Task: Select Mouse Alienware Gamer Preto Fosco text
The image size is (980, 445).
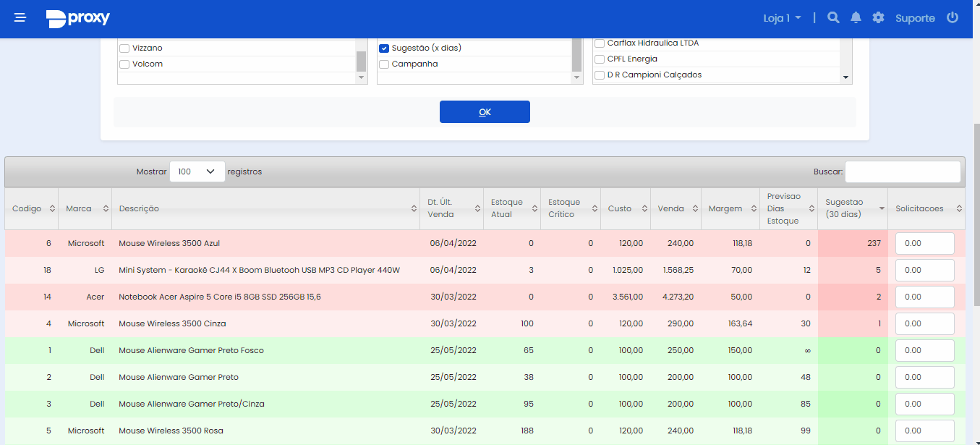Action: point(191,350)
